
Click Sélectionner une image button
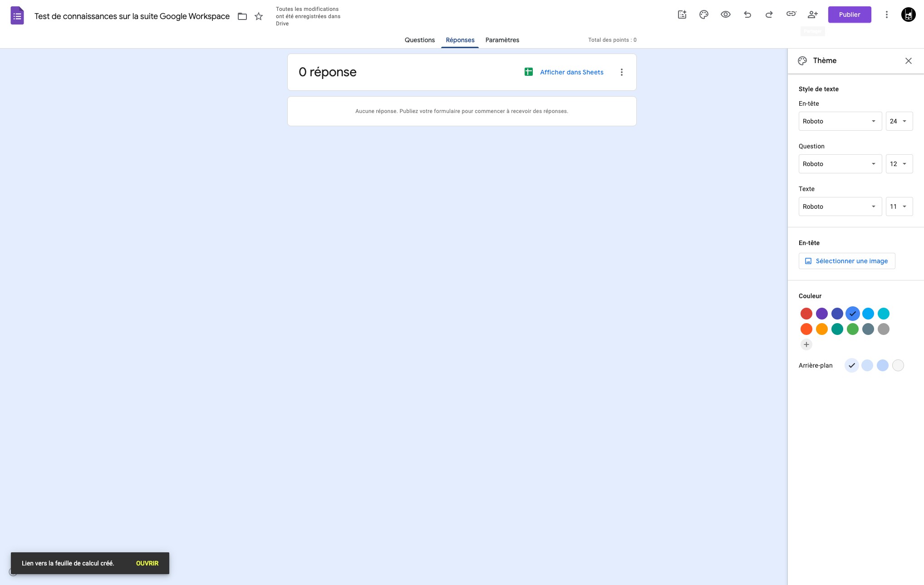coord(847,261)
